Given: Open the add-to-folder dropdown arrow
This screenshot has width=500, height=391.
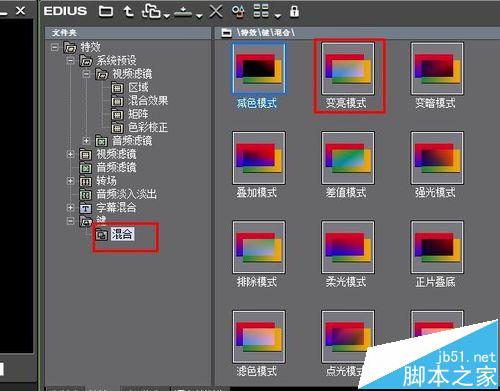Looking at the screenshot, I should pyautogui.click(x=166, y=15).
